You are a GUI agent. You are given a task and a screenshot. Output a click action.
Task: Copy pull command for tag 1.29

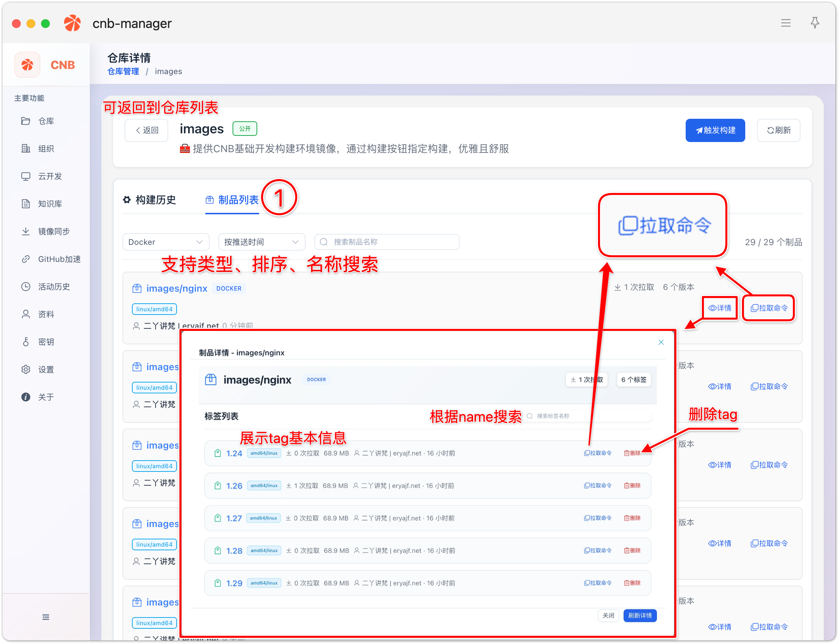coord(598,583)
